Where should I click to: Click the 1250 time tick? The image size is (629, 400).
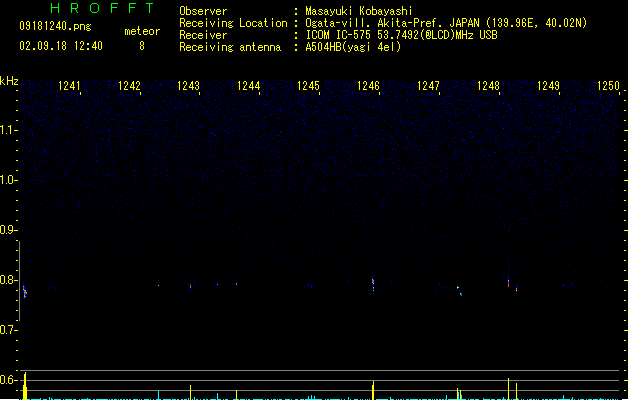coord(608,86)
